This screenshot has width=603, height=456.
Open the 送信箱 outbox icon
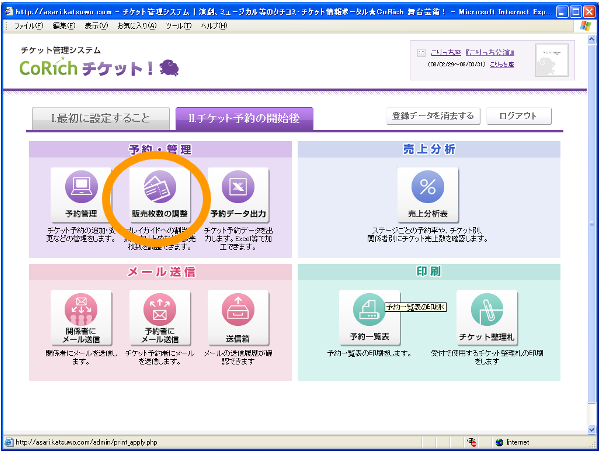(238, 309)
